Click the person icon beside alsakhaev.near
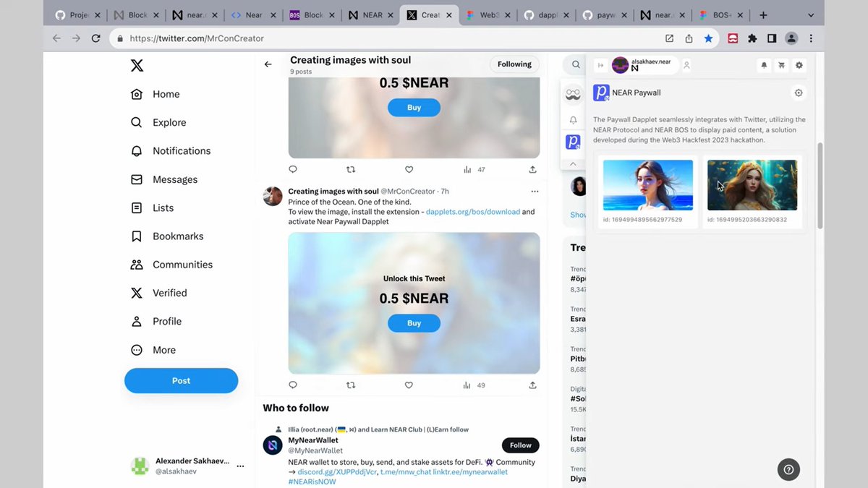868x488 pixels. tap(686, 65)
